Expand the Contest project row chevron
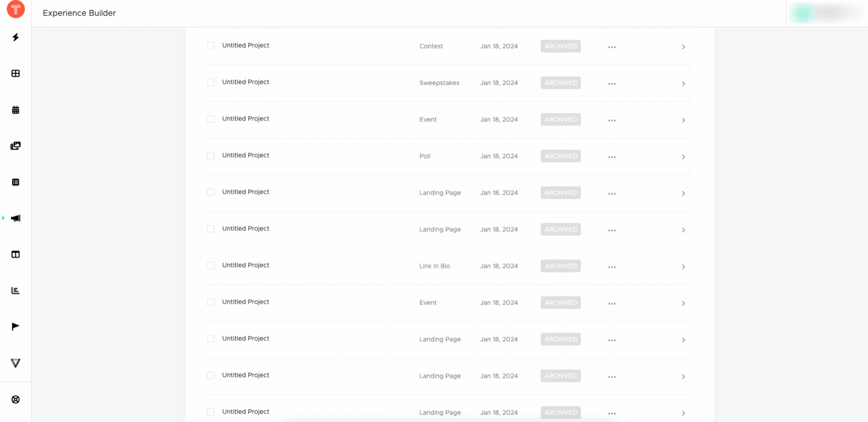Image resolution: width=868 pixels, height=422 pixels. pyautogui.click(x=683, y=47)
